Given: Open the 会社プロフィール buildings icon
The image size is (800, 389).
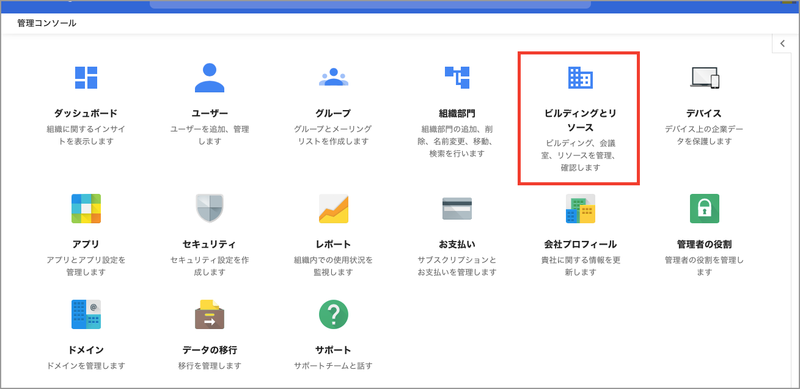Looking at the screenshot, I should 581,208.
